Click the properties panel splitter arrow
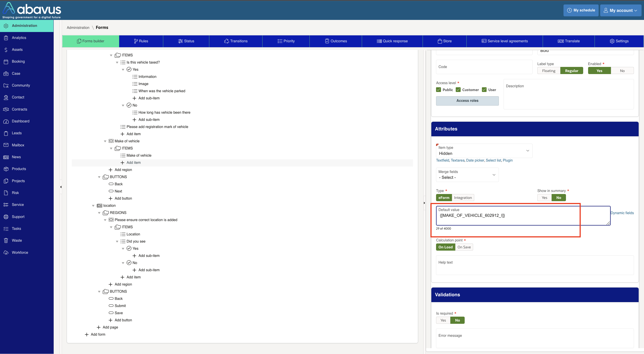644x354 pixels. coord(424,203)
